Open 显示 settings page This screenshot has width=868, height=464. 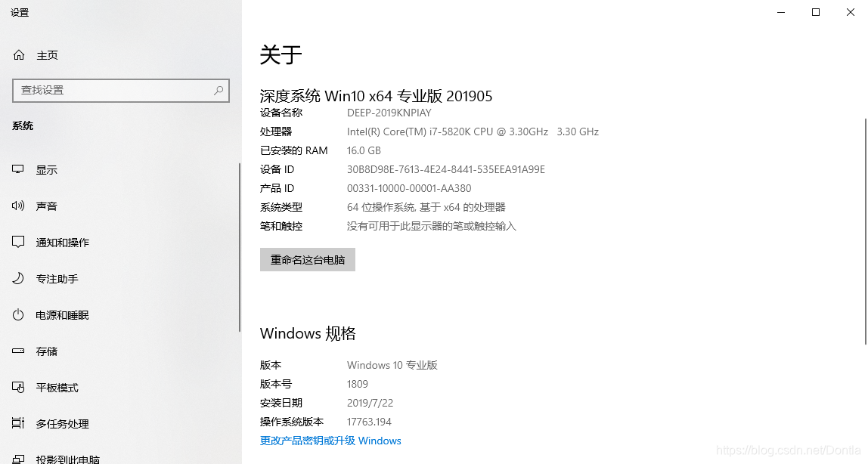(x=47, y=170)
